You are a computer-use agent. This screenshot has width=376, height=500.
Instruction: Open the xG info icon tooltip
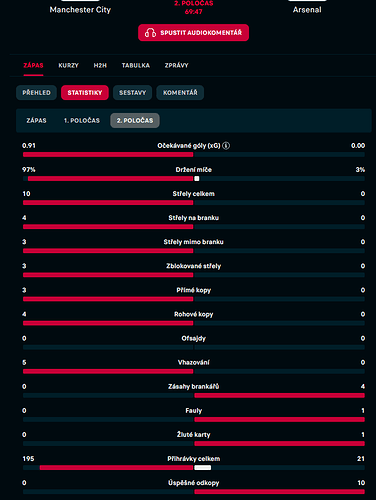click(226, 146)
